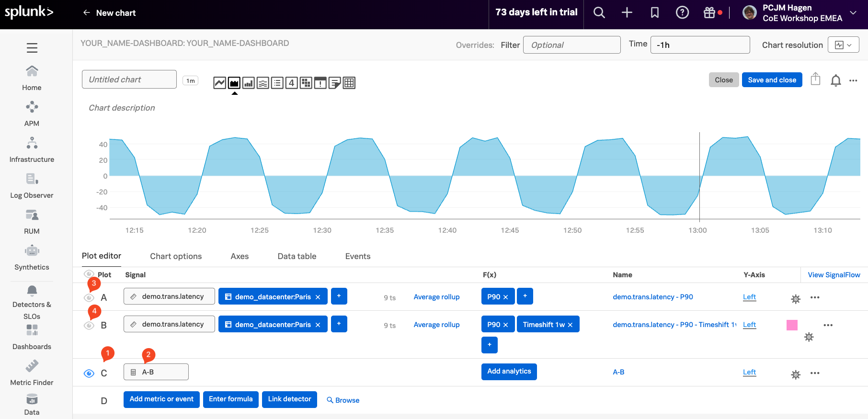This screenshot has width=868, height=419.
Task: Expand the user account menu chevron
Action: [853, 13]
